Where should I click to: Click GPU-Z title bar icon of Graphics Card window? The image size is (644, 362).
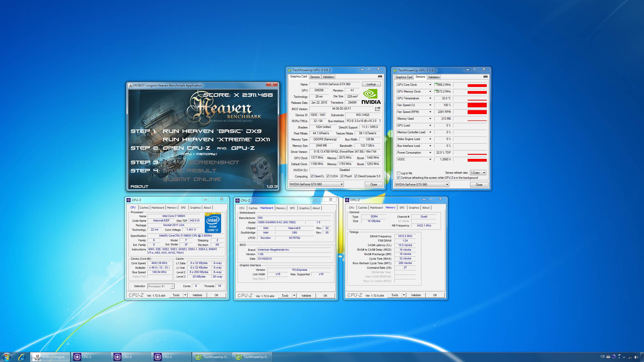click(290, 70)
